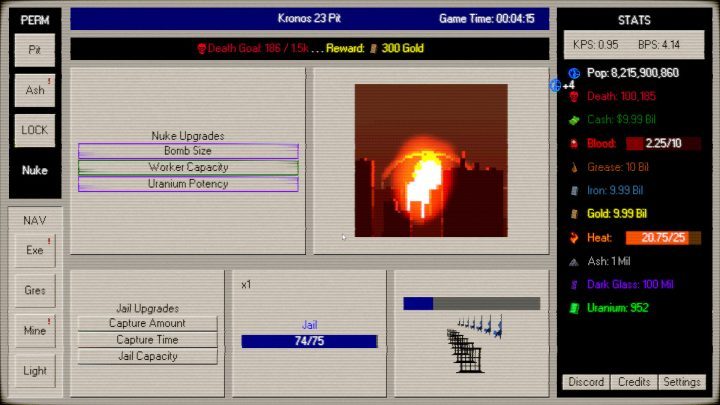Click the green Uranium barrel icon
720x405 pixels.
pyautogui.click(x=574, y=308)
